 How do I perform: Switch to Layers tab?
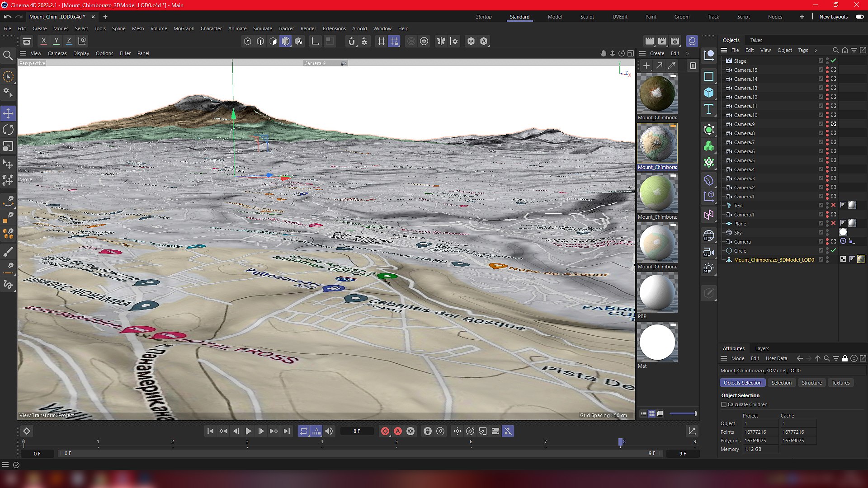[x=762, y=348]
